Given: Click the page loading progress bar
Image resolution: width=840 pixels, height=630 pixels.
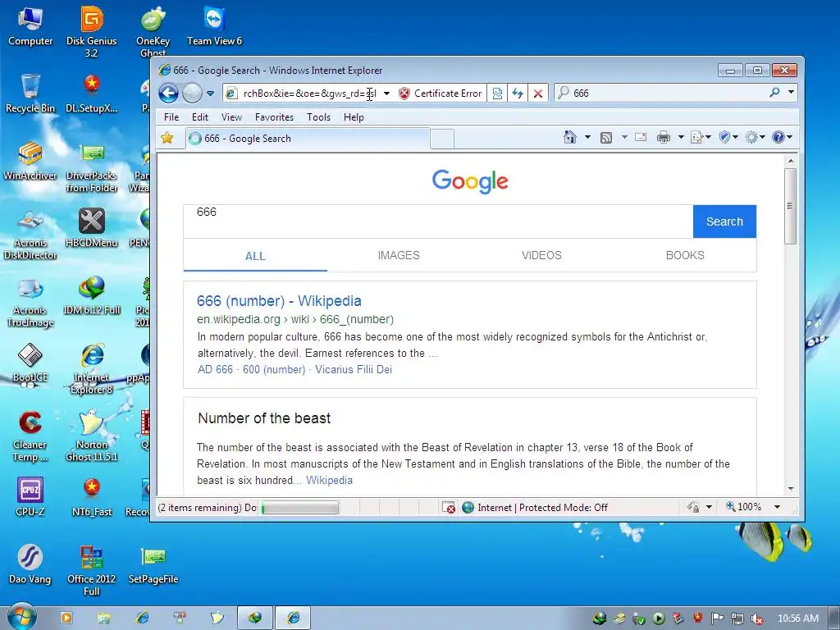Looking at the screenshot, I should pos(299,507).
